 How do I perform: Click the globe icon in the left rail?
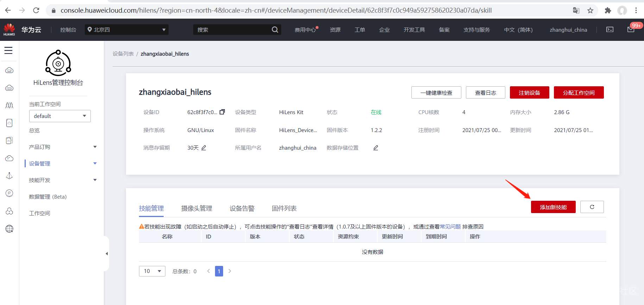(10, 229)
